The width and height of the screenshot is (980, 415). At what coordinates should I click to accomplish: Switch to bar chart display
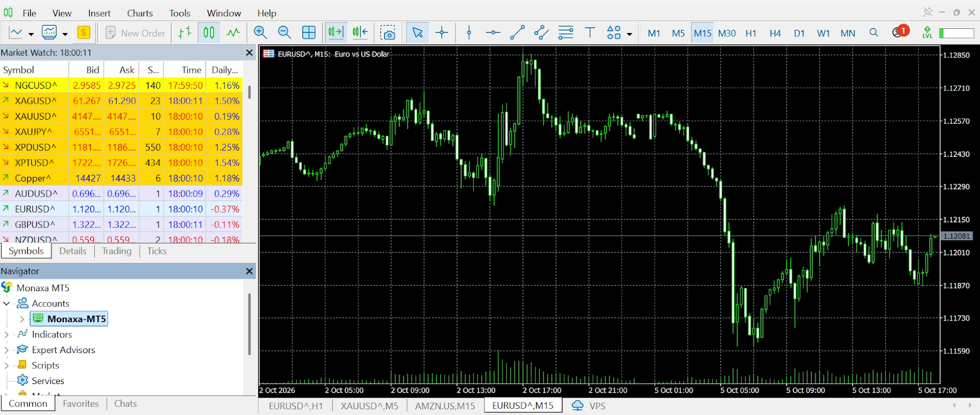184,33
